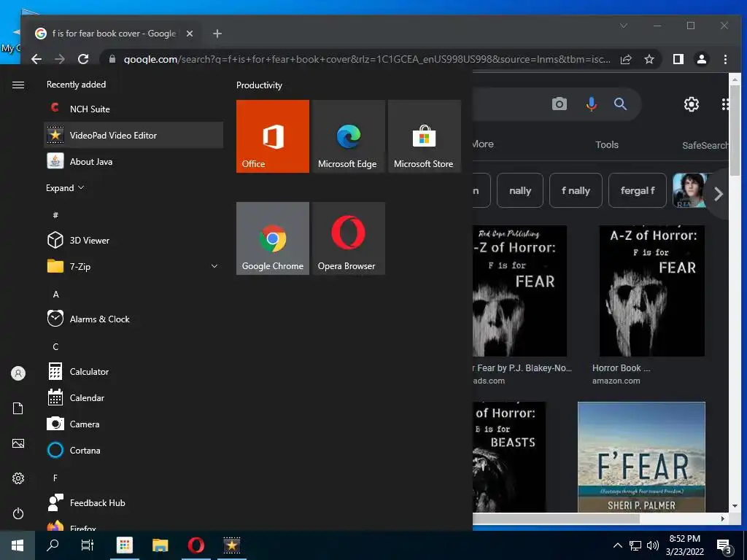This screenshot has width=747, height=560.
Task: Launch the Opera Browser tile
Action: point(348,238)
